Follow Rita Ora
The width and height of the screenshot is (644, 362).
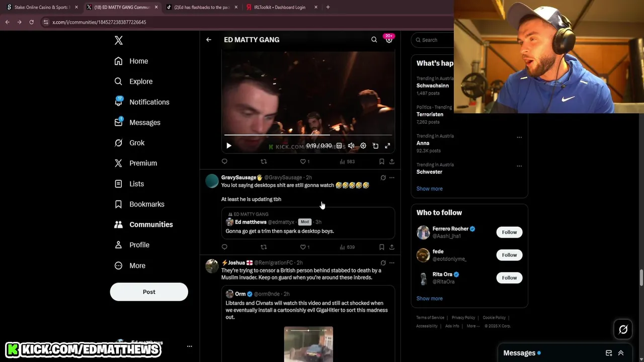509,278
